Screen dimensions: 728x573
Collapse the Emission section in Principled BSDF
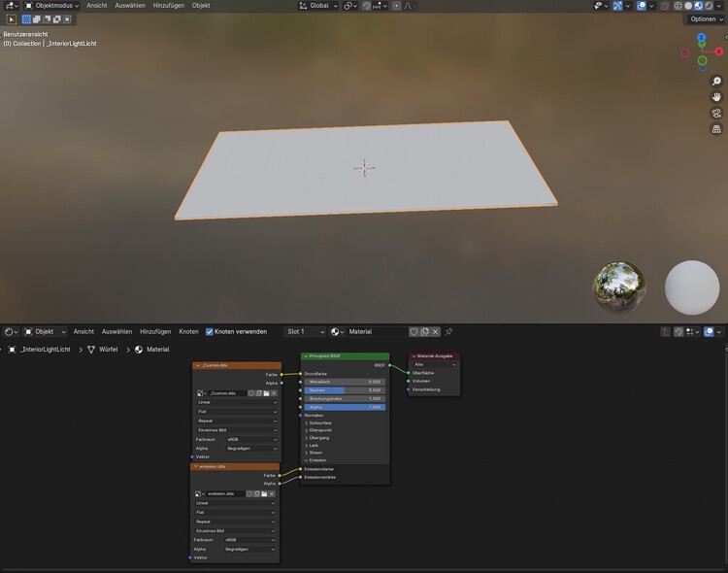coord(307,459)
